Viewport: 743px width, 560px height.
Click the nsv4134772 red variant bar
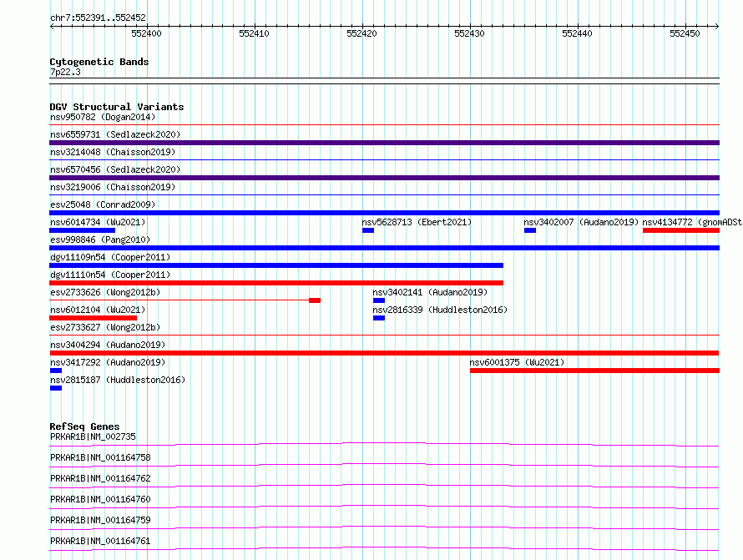(681, 230)
